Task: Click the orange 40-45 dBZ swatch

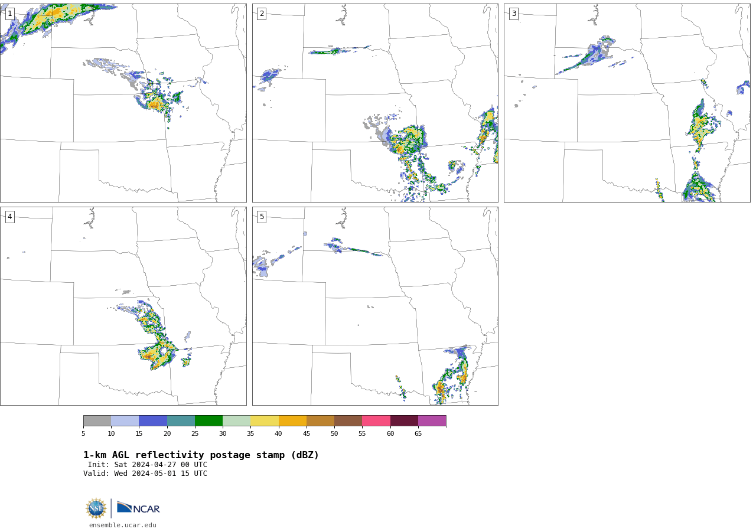Action: (292, 421)
